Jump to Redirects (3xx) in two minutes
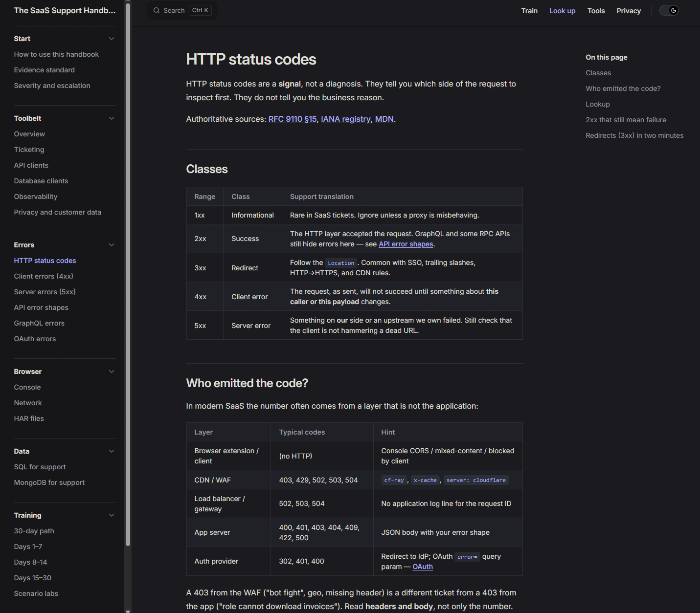Image resolution: width=700 pixels, height=613 pixels. [634, 135]
